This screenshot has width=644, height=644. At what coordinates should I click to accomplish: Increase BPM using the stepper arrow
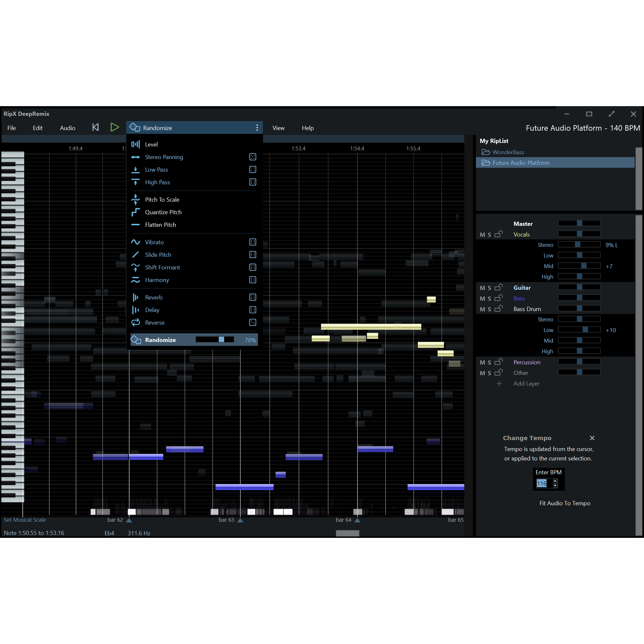555,481
